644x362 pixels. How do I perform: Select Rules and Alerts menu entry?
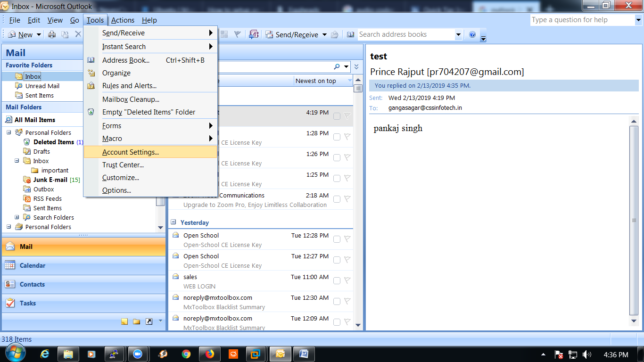pos(150,86)
